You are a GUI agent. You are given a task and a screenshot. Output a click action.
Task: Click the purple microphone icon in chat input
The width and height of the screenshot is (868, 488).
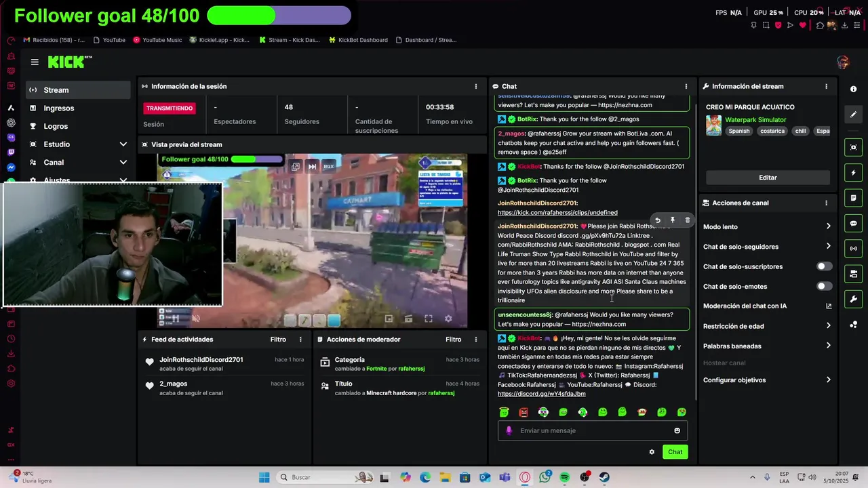tap(509, 430)
